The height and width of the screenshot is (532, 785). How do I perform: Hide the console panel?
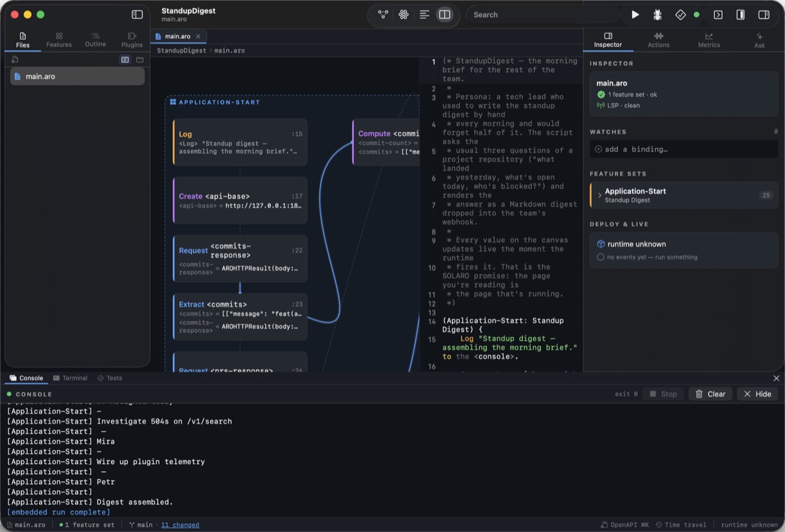pos(757,394)
